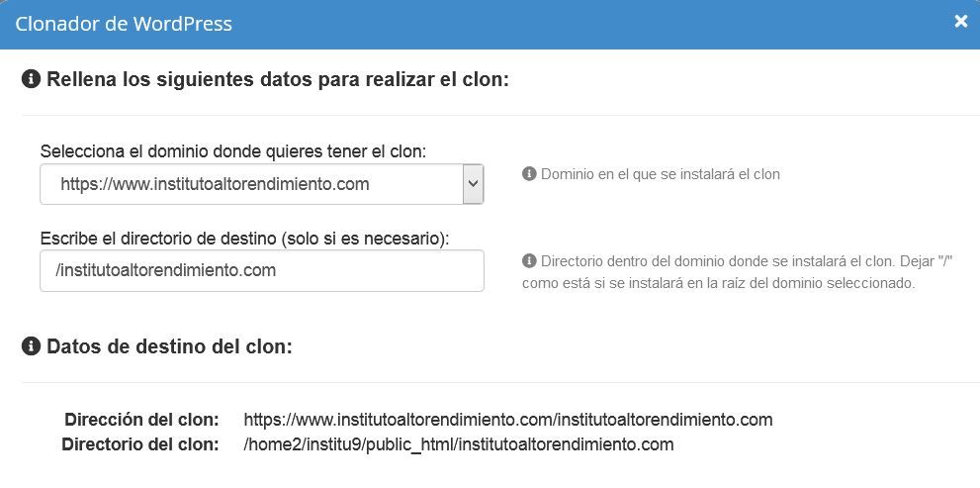Focus the destination directory input field
The image size is (980, 488).
262,271
